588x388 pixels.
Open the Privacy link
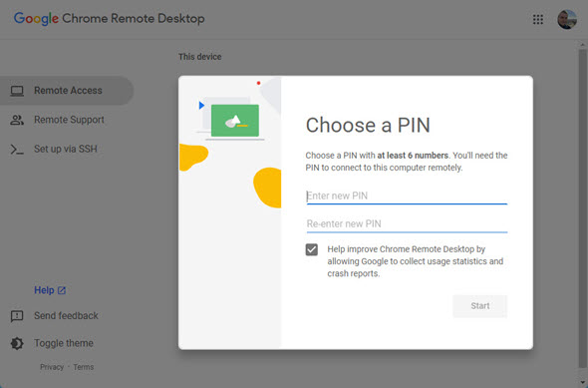52,367
